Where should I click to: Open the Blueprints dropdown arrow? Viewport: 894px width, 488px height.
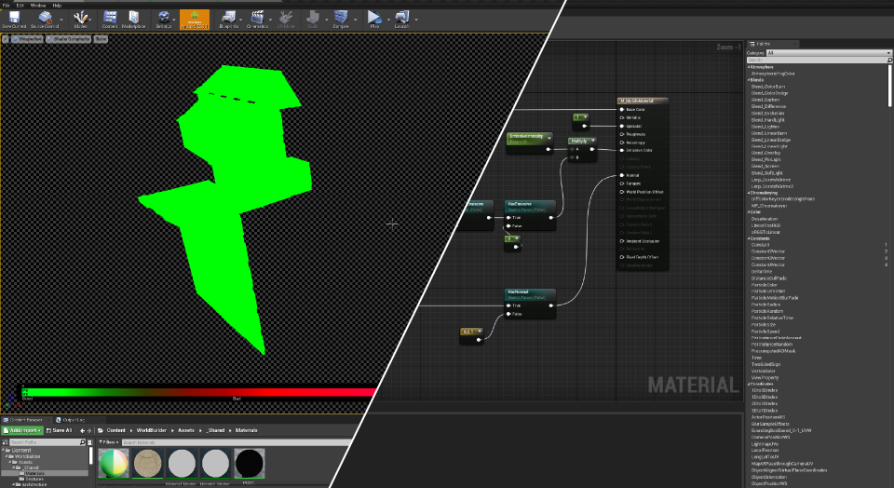[241, 19]
